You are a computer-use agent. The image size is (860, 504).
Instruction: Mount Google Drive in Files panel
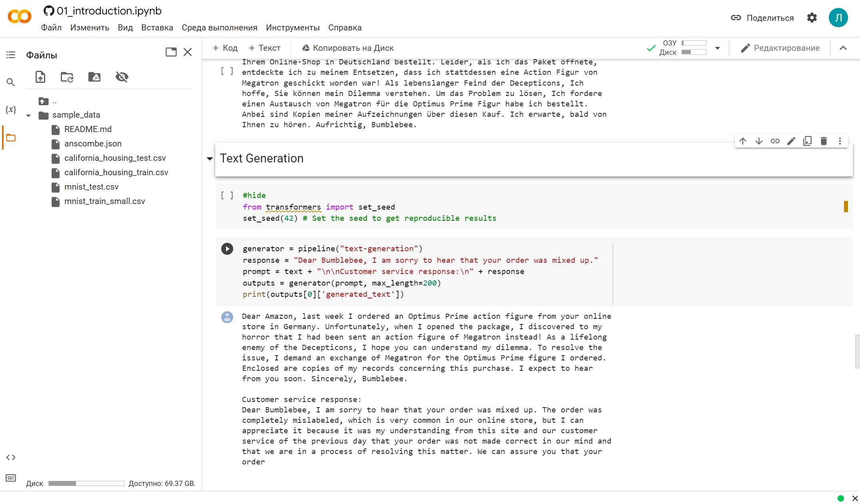point(94,77)
